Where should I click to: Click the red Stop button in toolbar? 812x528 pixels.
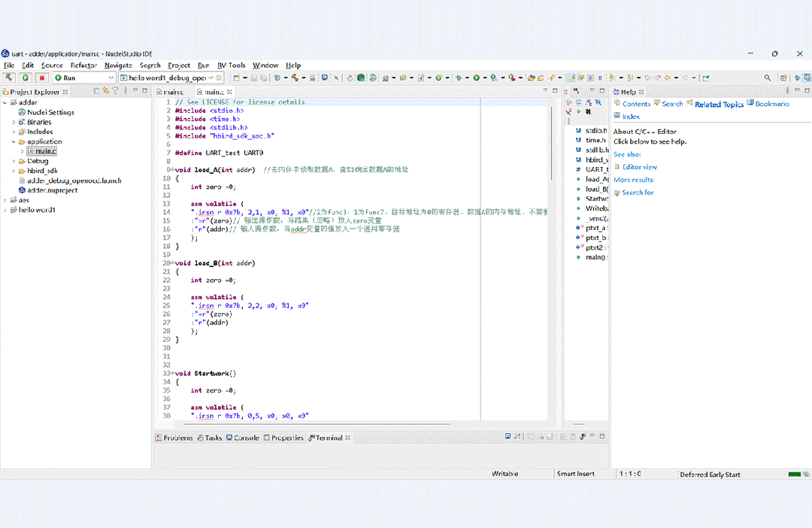42,77
